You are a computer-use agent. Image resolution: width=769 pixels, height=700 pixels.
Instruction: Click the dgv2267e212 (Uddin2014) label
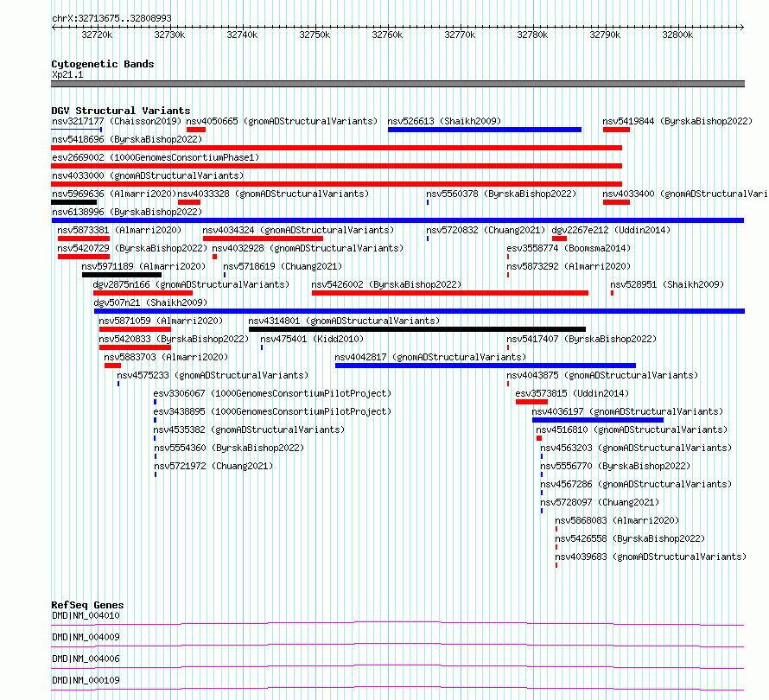[611, 230]
